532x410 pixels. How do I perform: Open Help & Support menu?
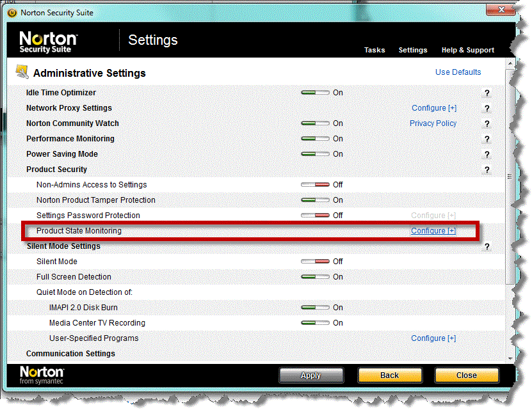click(x=467, y=50)
